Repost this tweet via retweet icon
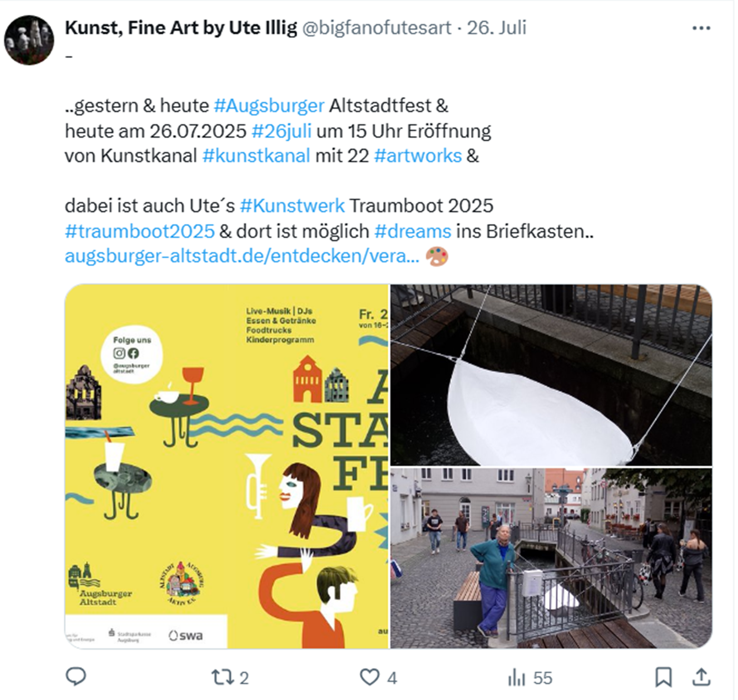 pyautogui.click(x=223, y=677)
